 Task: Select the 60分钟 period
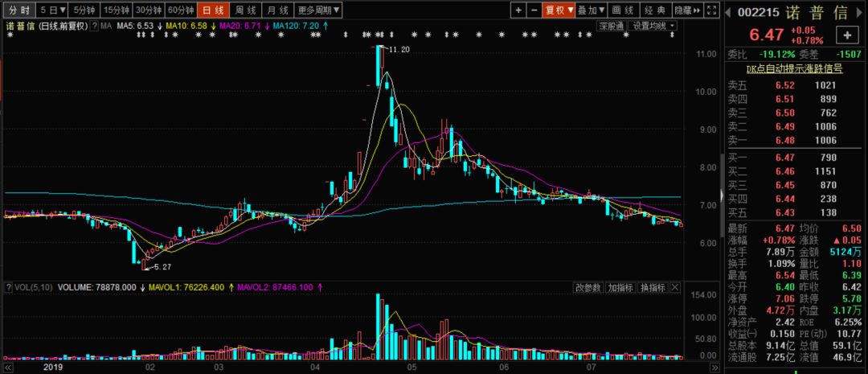181,10
